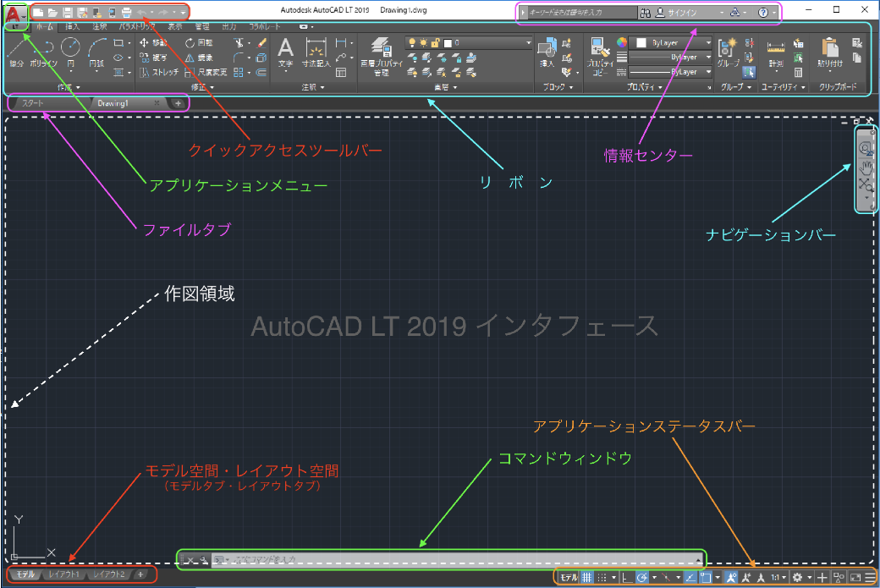Open Layer Properties Manager (画層プロパティ管理)
This screenshot has width=880, height=588.
[382, 56]
